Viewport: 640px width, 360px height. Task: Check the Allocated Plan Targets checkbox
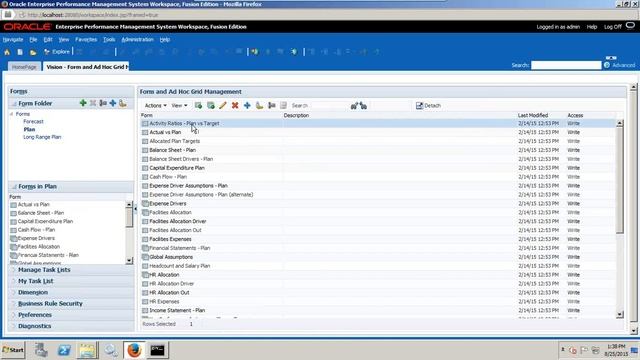click(x=145, y=141)
